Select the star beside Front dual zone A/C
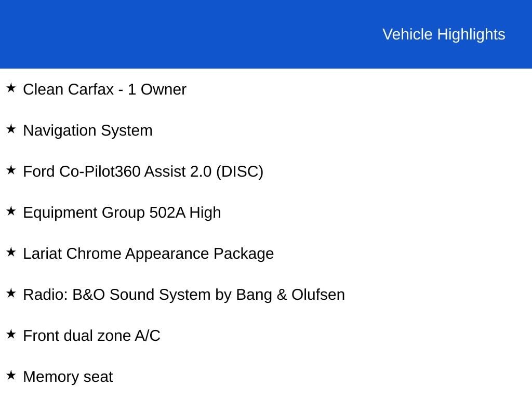This screenshot has height=399, width=532. pyautogui.click(x=11, y=335)
